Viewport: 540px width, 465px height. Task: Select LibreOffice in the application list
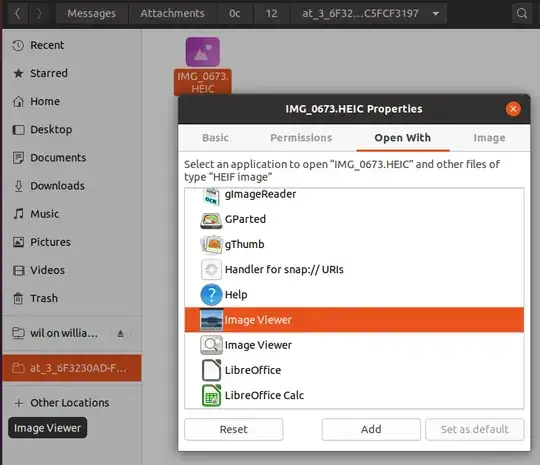point(354,370)
